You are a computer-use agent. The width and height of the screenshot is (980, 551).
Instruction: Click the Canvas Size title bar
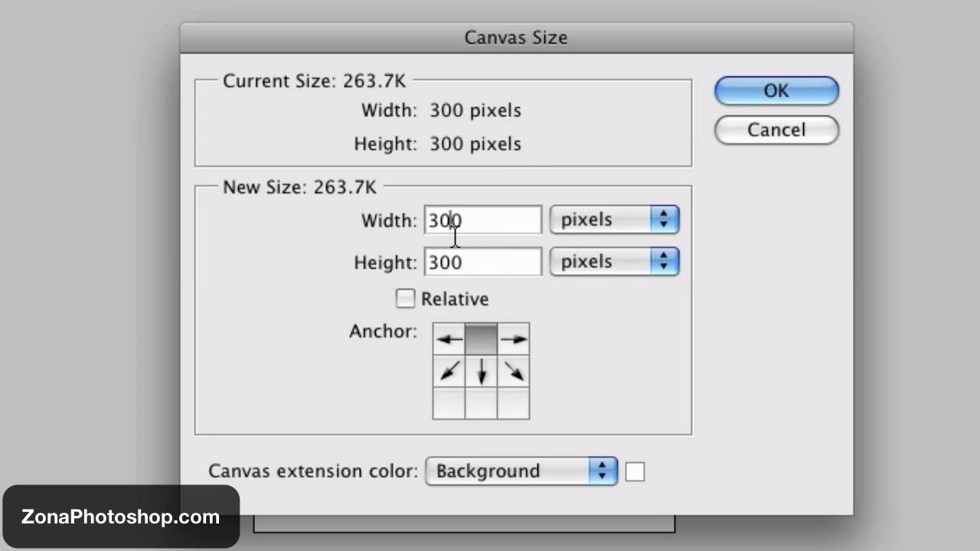516,37
